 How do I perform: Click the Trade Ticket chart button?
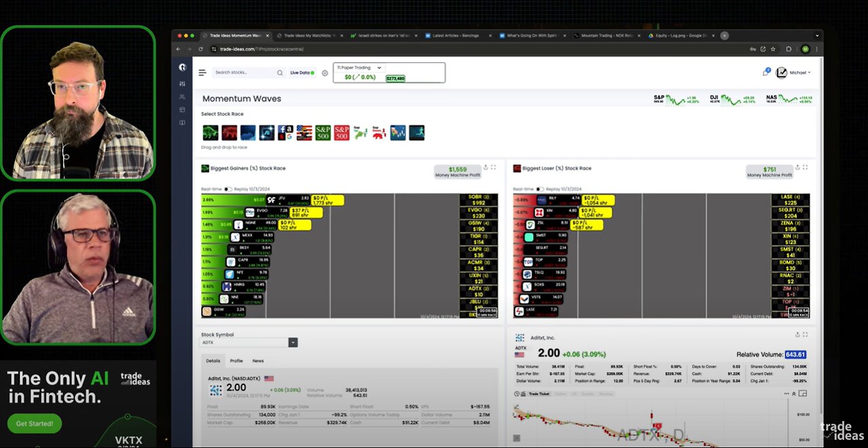540,394
